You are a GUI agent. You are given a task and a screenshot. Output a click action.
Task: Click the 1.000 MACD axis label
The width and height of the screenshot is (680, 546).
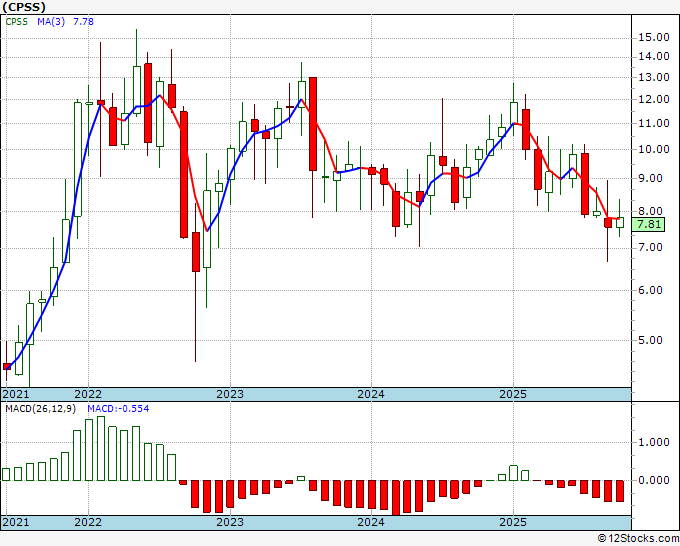pos(654,442)
